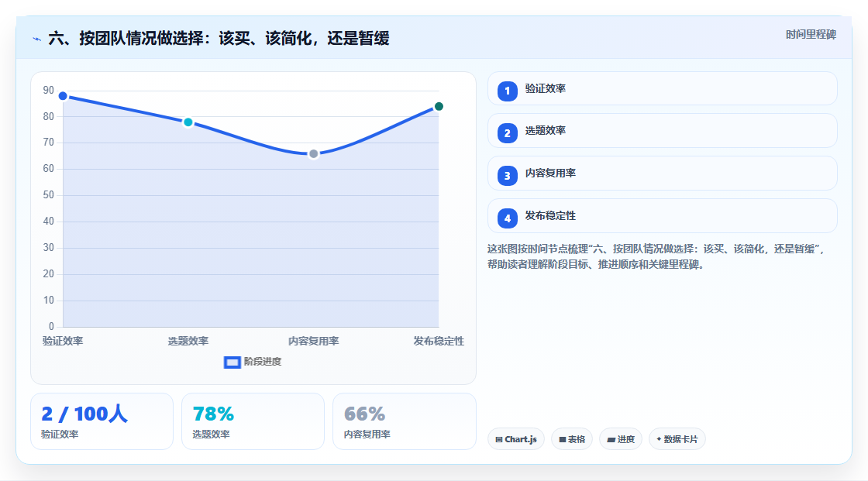Click the 表格 tag
This screenshot has height=481, width=868.
click(x=572, y=439)
